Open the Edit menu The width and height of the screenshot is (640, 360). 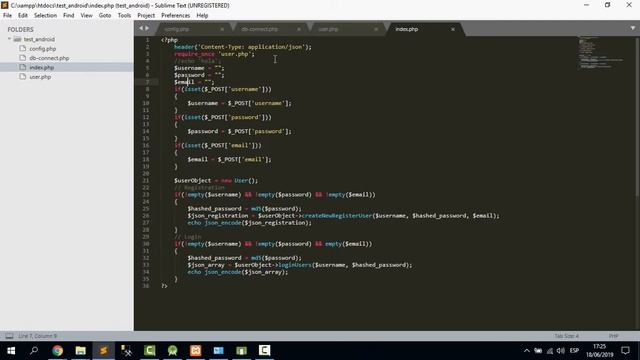click(x=23, y=16)
